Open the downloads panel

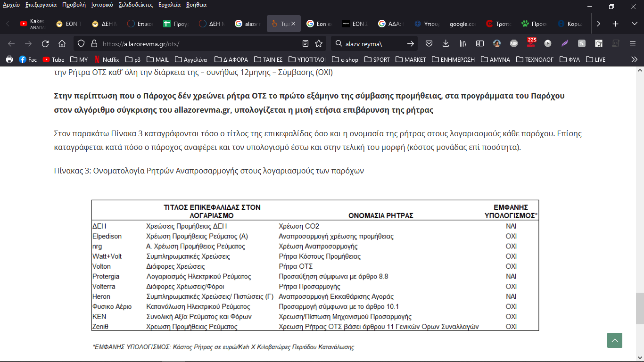(446, 43)
